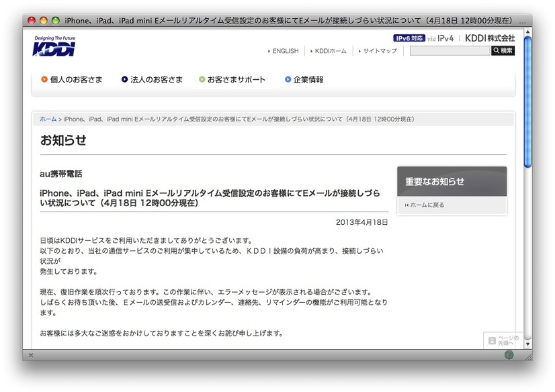This screenshot has width=555, height=392.
Task: Open 企業情報 menu
Action: [x=308, y=79]
